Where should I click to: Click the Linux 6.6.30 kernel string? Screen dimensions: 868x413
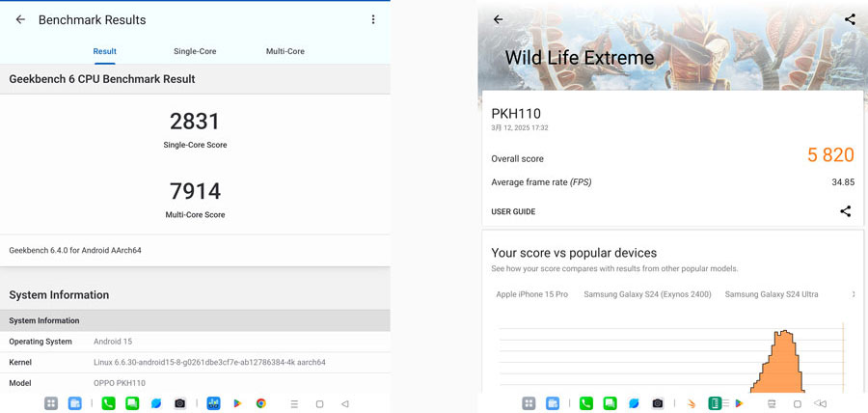click(x=209, y=363)
